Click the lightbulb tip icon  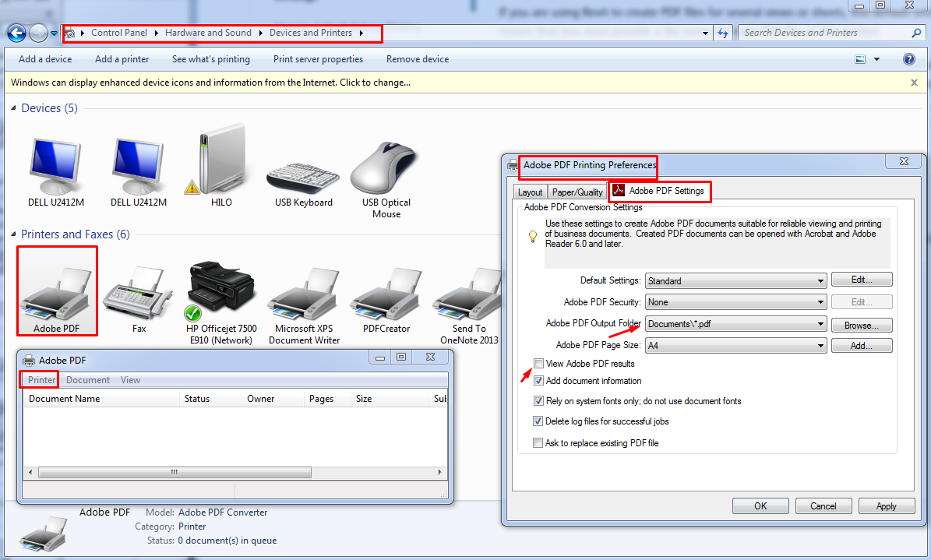pyautogui.click(x=533, y=236)
